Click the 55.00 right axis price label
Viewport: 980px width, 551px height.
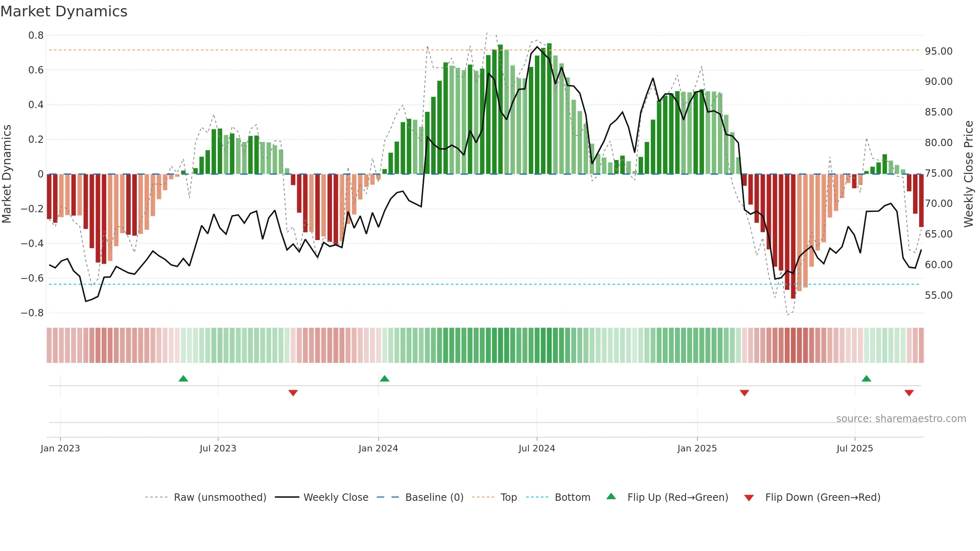[939, 295]
